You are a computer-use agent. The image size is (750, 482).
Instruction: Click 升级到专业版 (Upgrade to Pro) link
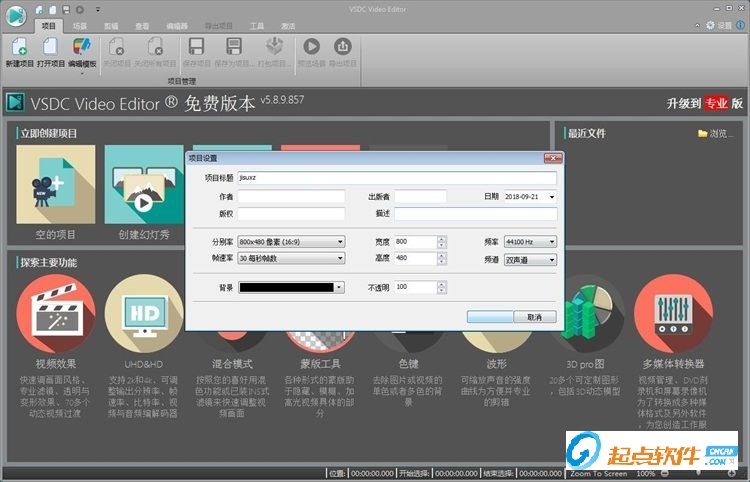click(x=705, y=103)
